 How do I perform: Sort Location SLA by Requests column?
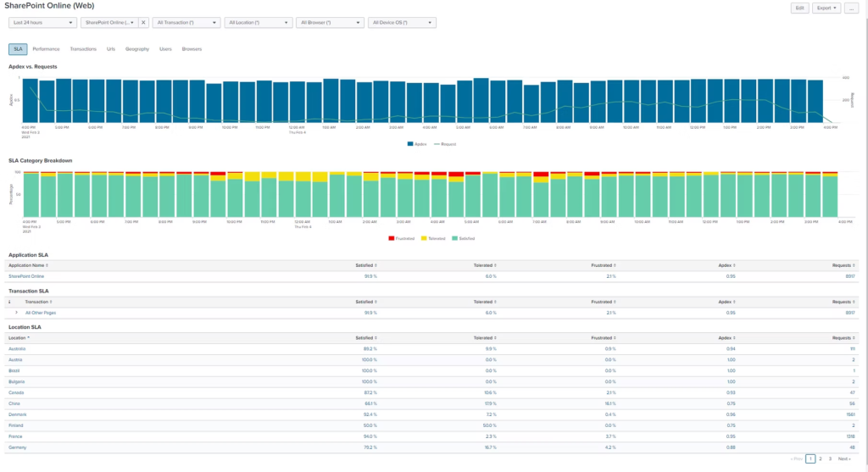click(843, 338)
